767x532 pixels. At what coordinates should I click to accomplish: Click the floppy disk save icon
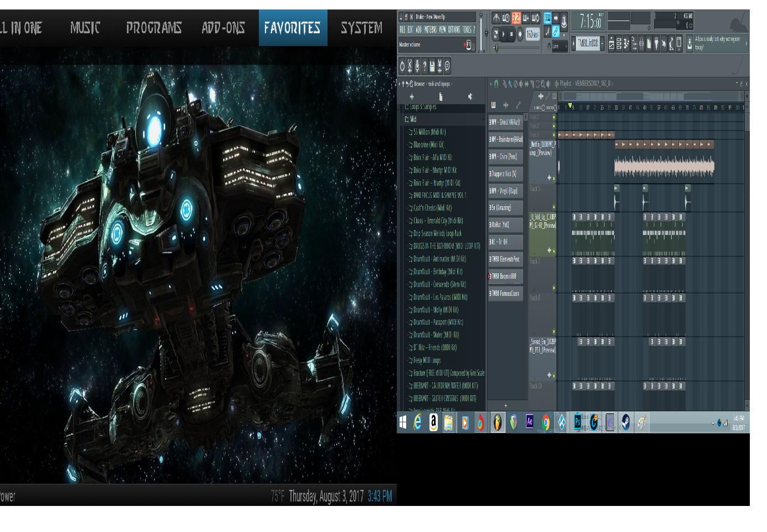(x=432, y=66)
